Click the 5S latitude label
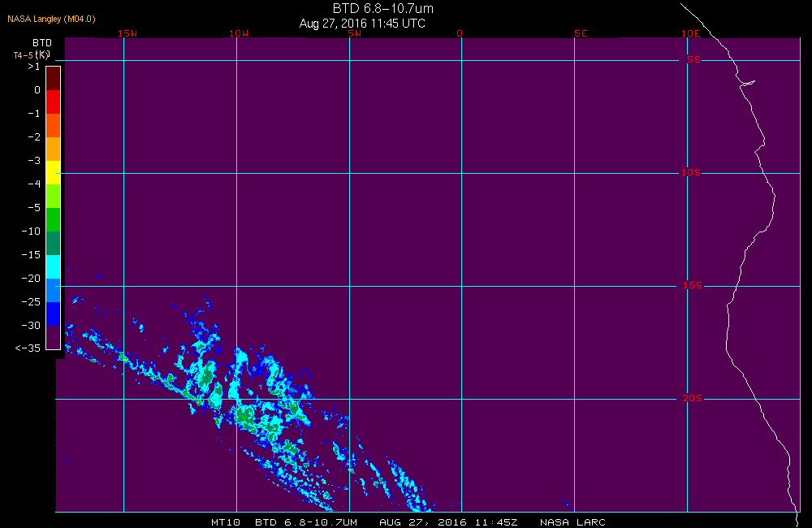The width and height of the screenshot is (812, 528). (x=693, y=59)
